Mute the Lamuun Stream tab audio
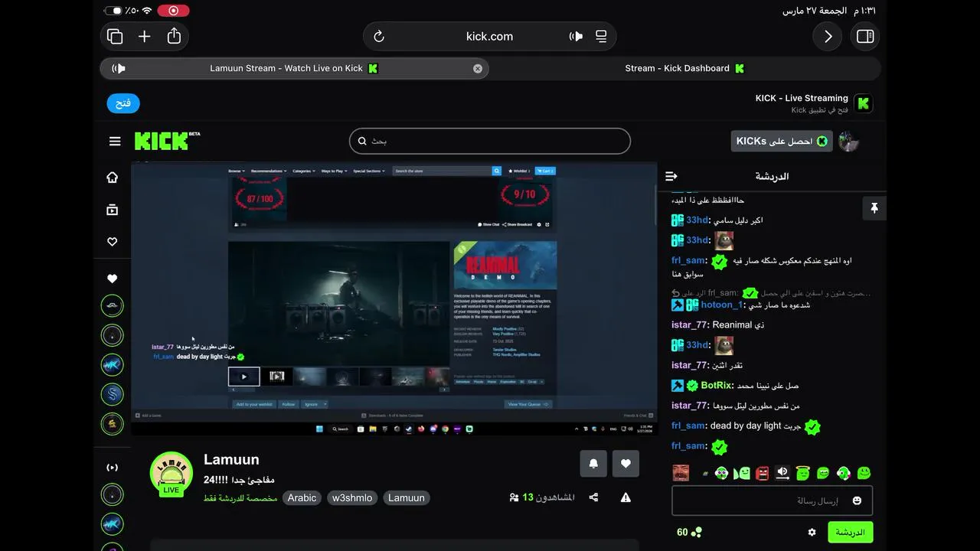The height and width of the screenshot is (551, 980). point(119,68)
